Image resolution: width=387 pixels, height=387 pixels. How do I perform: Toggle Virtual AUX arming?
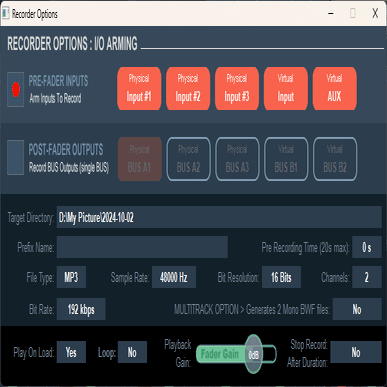pos(335,89)
